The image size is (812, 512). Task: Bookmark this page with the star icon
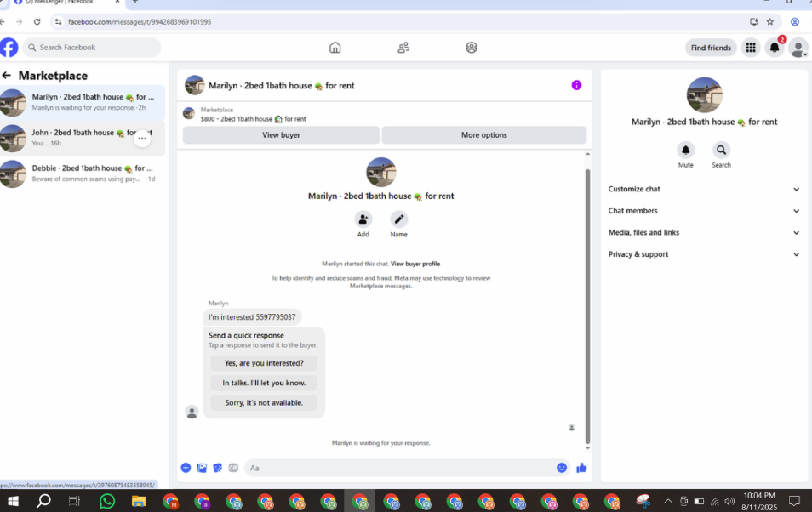pyautogui.click(x=770, y=22)
